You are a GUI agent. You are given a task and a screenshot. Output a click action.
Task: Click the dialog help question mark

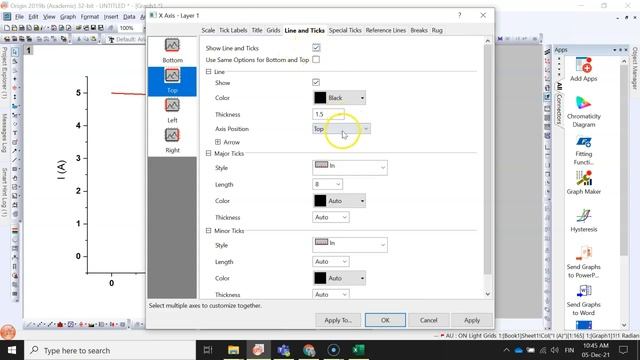(x=460, y=15)
